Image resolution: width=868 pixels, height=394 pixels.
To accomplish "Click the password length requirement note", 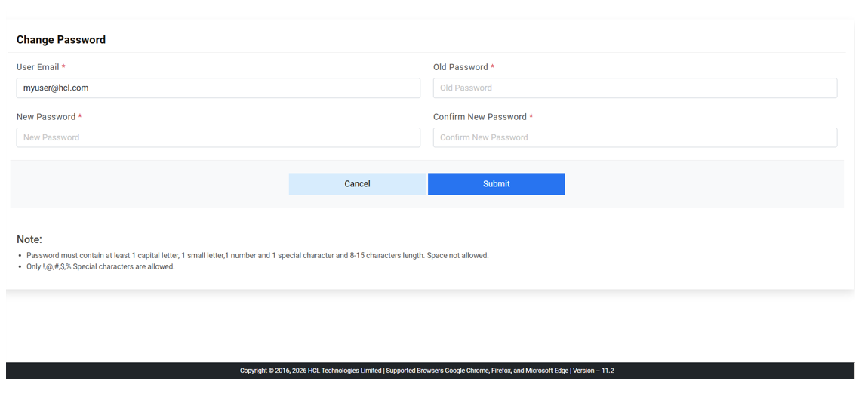I will pos(257,256).
